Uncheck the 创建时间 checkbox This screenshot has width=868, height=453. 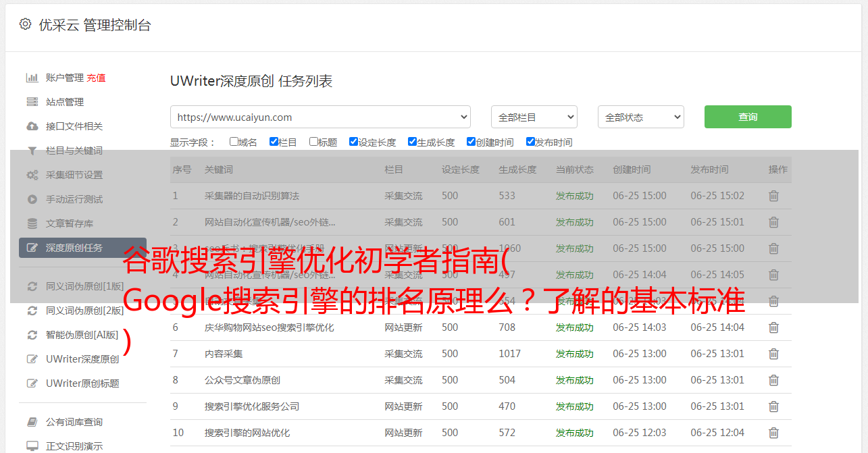471,142
